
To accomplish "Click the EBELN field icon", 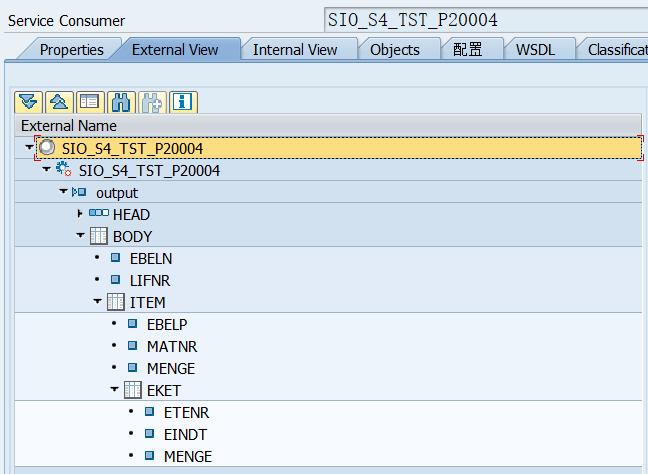I will pos(115,258).
